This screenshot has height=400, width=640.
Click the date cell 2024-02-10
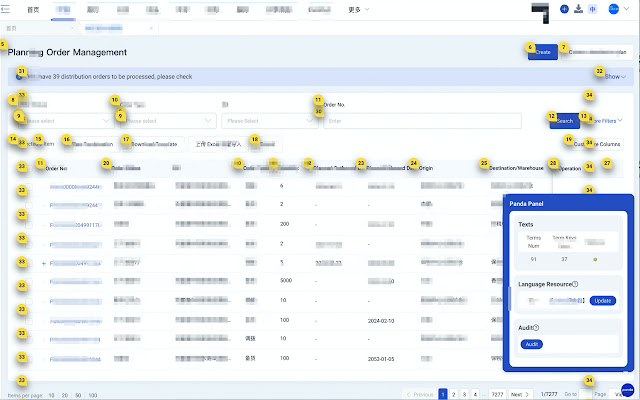[381, 321]
